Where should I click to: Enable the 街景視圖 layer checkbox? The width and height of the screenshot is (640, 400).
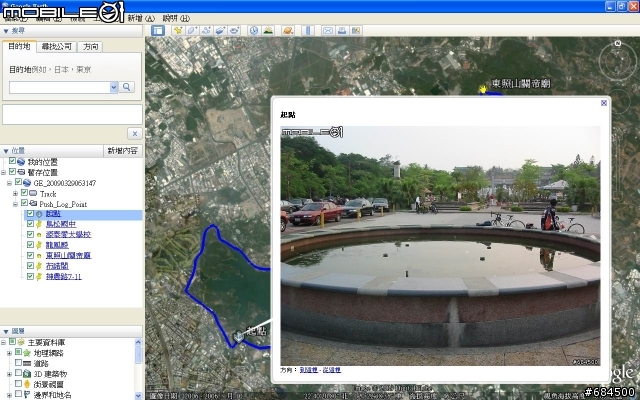(x=18, y=383)
